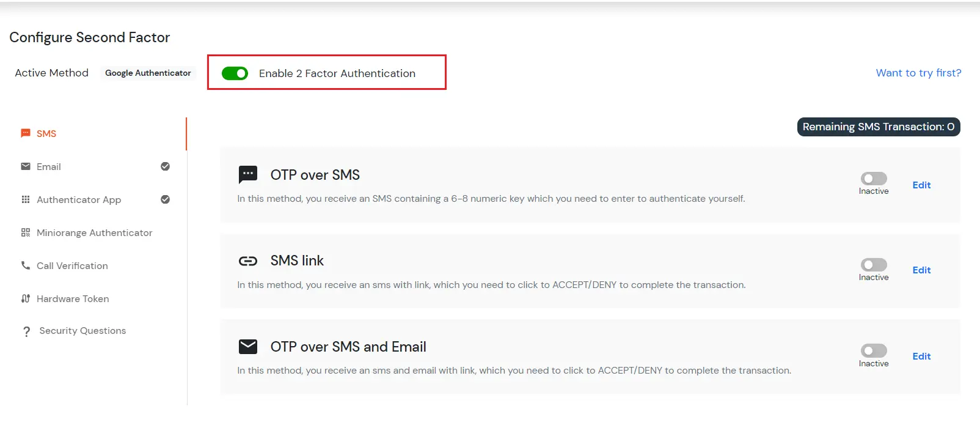Activate the OTP over SMS and Email toggle
Viewport: 980px width, 425px height.
[x=873, y=351]
